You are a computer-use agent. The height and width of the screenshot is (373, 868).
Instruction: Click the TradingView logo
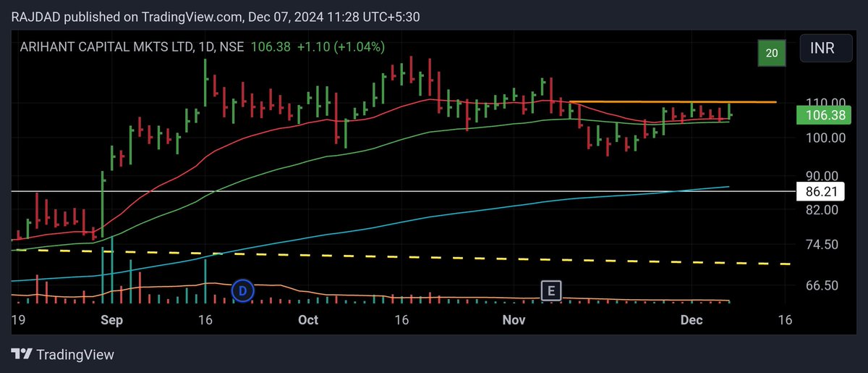63,355
